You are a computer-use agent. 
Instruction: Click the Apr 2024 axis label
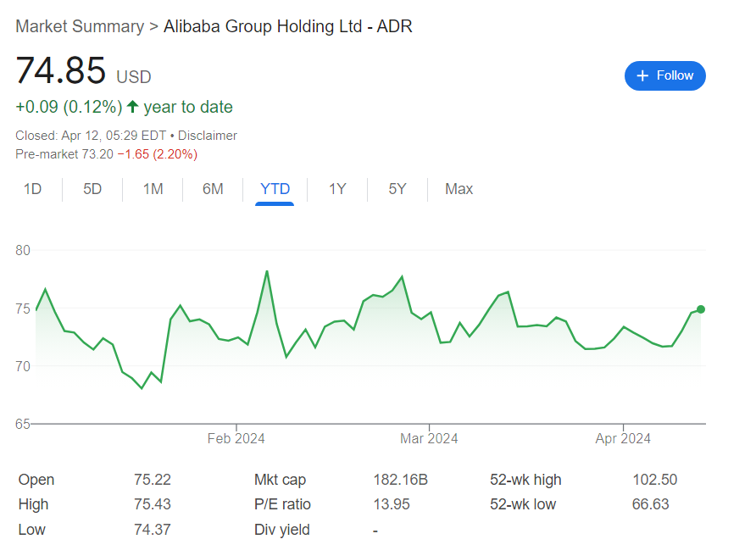(x=623, y=438)
